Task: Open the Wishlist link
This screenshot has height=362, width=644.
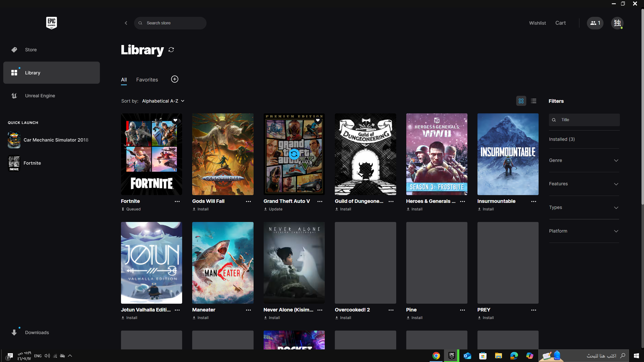Action: pyautogui.click(x=537, y=23)
